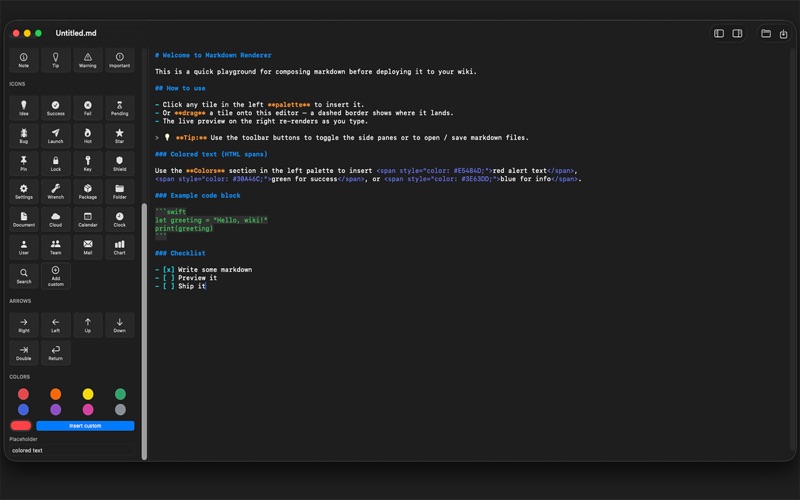Insert the Folder icon tile
Viewport: 800px width, 500px height.
pyautogui.click(x=119, y=191)
